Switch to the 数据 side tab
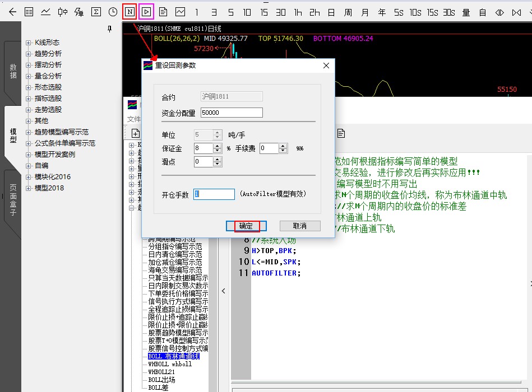This screenshot has height=392, width=532. (12, 71)
